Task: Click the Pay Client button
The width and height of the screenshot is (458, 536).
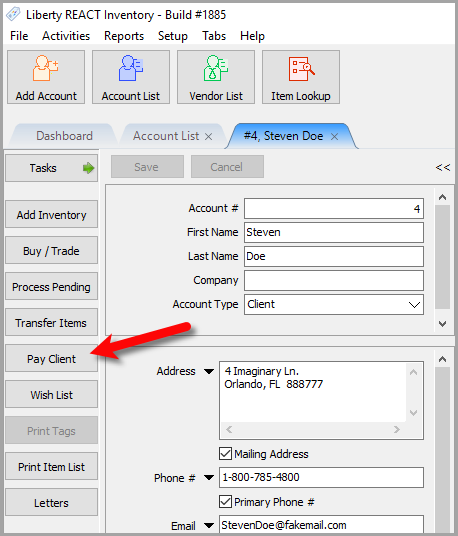Action: (x=51, y=359)
